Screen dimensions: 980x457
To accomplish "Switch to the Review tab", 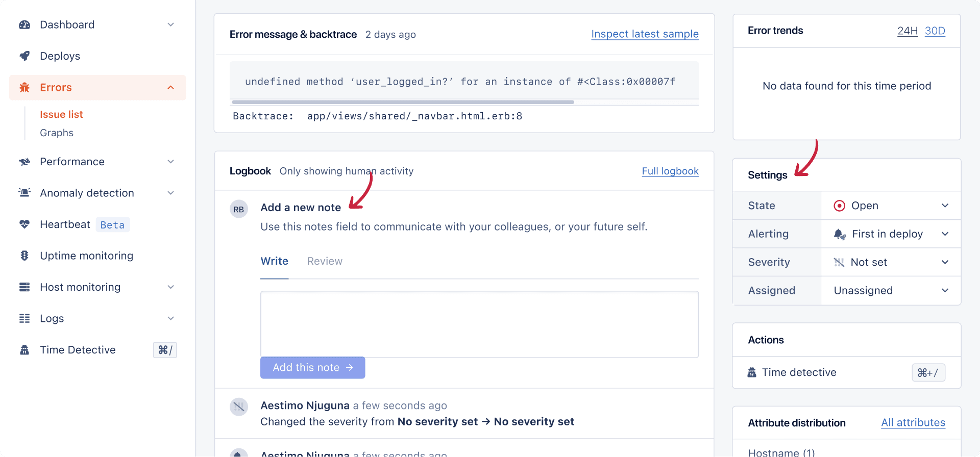I will [x=325, y=261].
